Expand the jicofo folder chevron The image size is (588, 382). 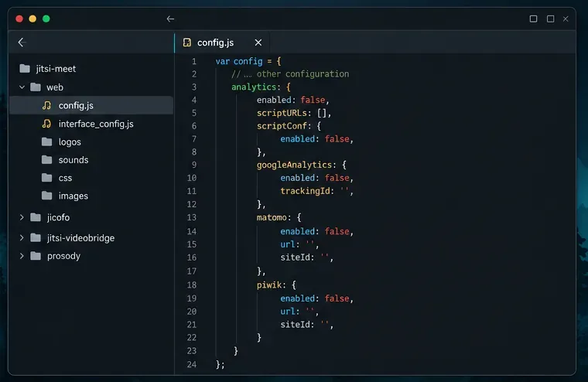(x=22, y=217)
